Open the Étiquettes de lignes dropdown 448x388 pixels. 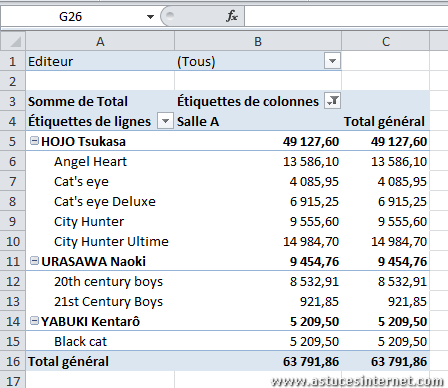(165, 121)
